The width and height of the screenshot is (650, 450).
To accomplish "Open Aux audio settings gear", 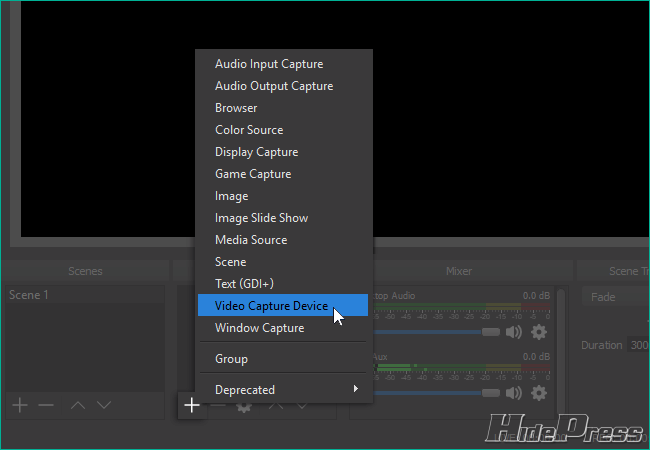I will point(539,392).
